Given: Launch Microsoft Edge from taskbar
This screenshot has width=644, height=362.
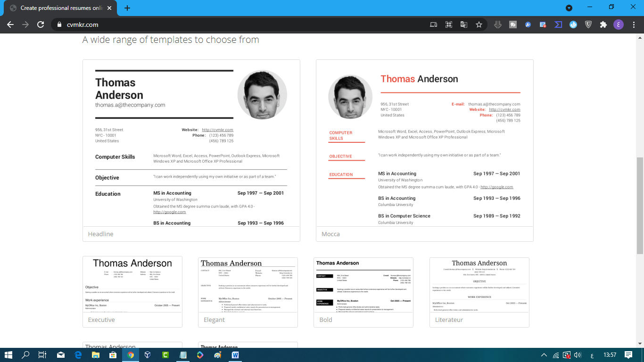Looking at the screenshot, I should (x=78, y=355).
